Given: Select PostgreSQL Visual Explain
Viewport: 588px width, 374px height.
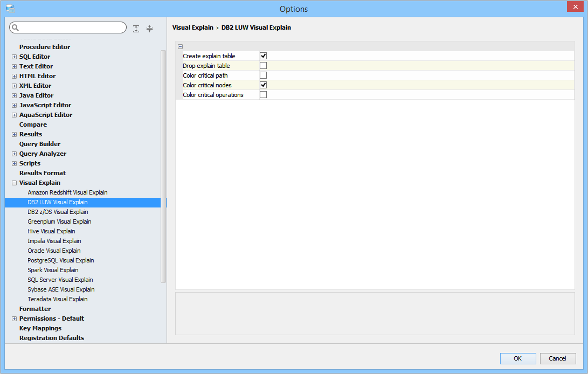Looking at the screenshot, I should [61, 260].
